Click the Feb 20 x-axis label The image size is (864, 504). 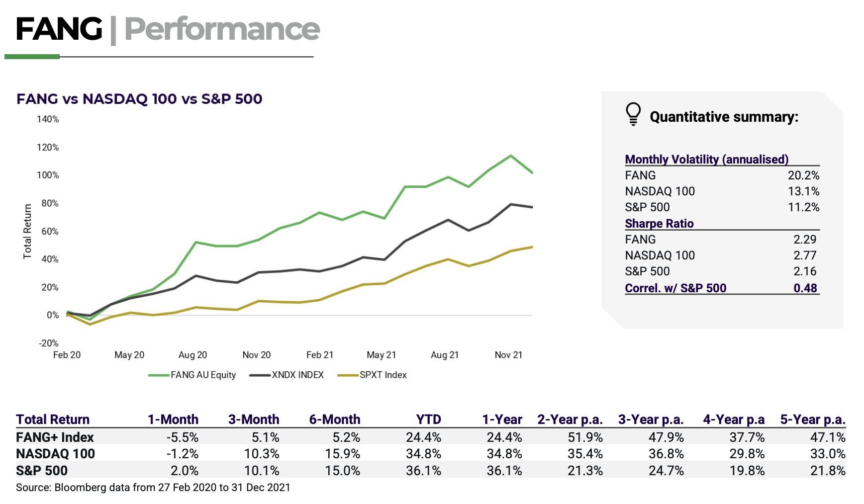(x=67, y=355)
